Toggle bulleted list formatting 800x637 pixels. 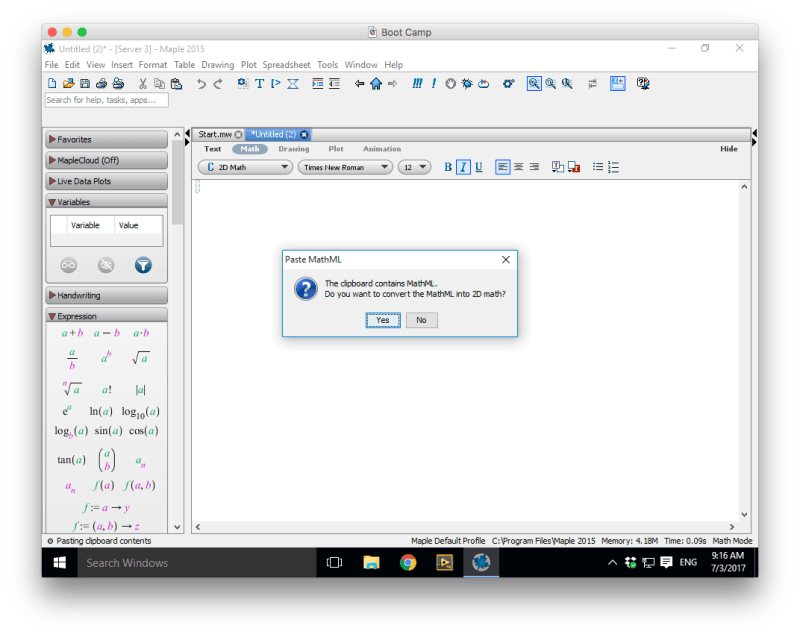[x=598, y=167]
